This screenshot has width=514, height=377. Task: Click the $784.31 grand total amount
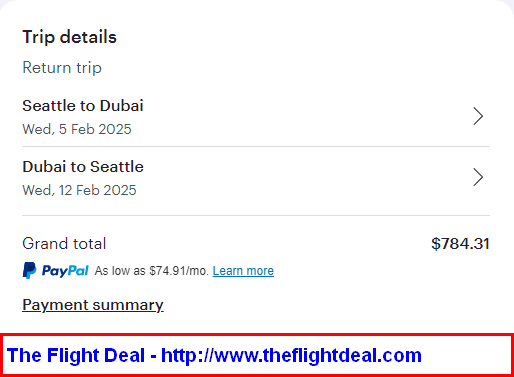[460, 244]
